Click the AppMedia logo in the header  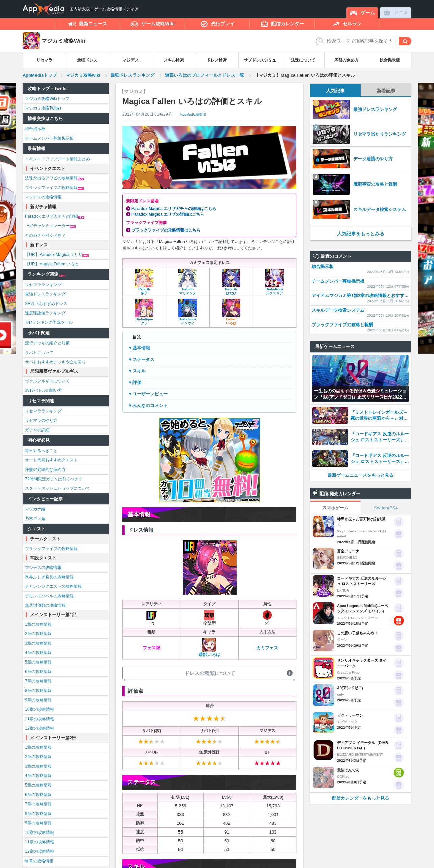[43, 9]
